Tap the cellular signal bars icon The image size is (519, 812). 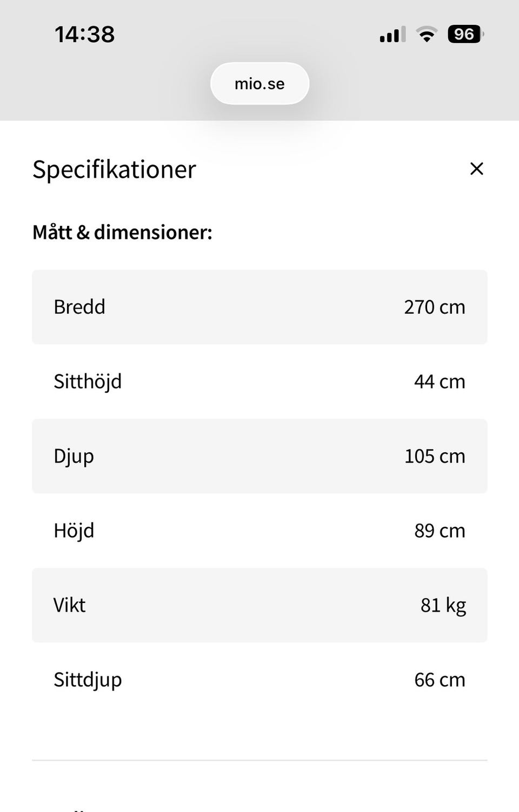click(x=392, y=35)
